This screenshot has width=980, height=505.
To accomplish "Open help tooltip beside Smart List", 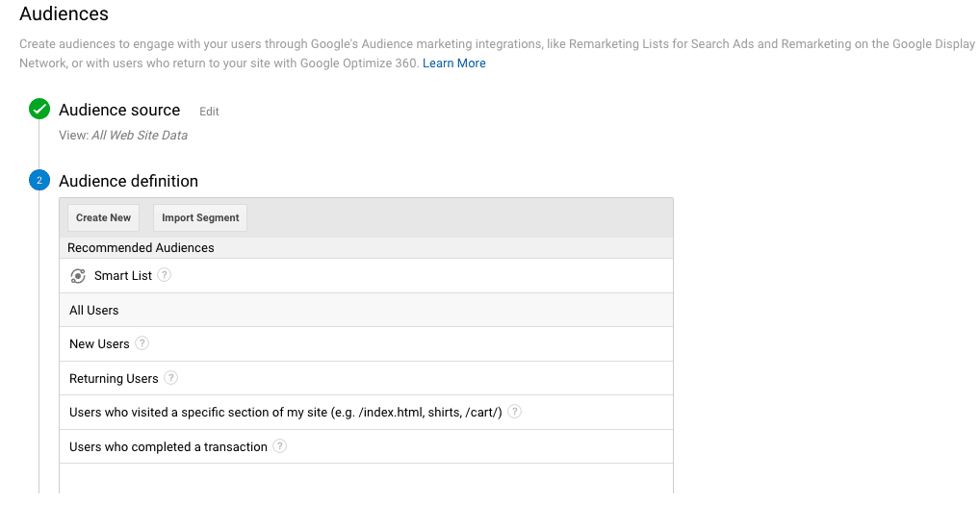I will pyautogui.click(x=165, y=275).
